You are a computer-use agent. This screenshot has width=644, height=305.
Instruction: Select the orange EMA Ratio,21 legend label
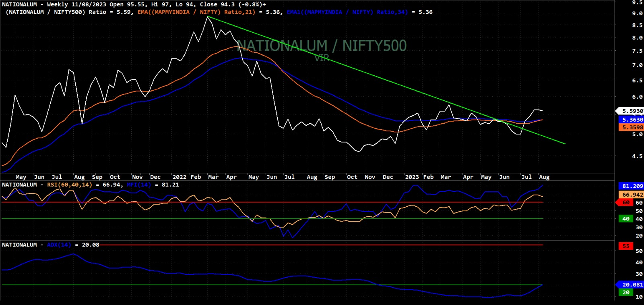coord(196,12)
